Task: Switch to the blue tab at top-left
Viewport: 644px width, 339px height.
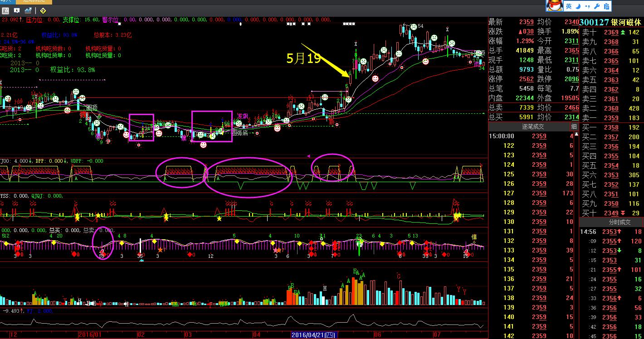Action: pos(9,2)
